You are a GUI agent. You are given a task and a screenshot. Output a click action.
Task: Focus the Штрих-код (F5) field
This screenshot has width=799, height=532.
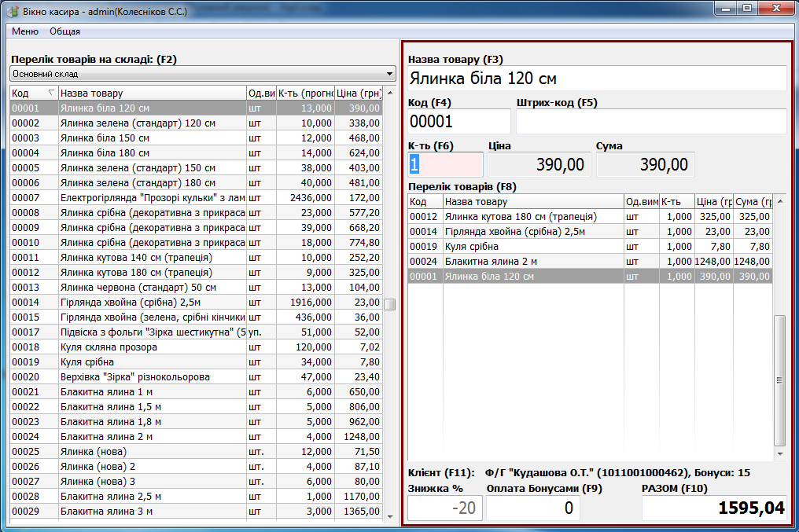pos(650,122)
